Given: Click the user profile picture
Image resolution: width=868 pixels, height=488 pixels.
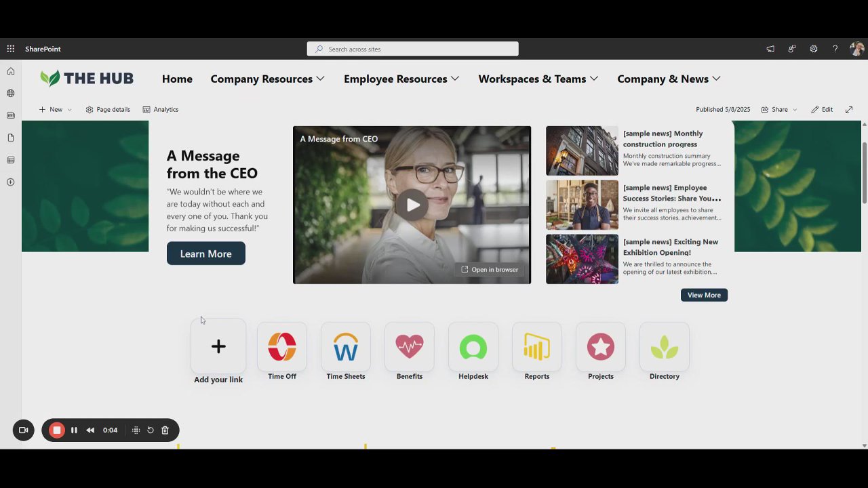Looking at the screenshot, I should point(856,49).
